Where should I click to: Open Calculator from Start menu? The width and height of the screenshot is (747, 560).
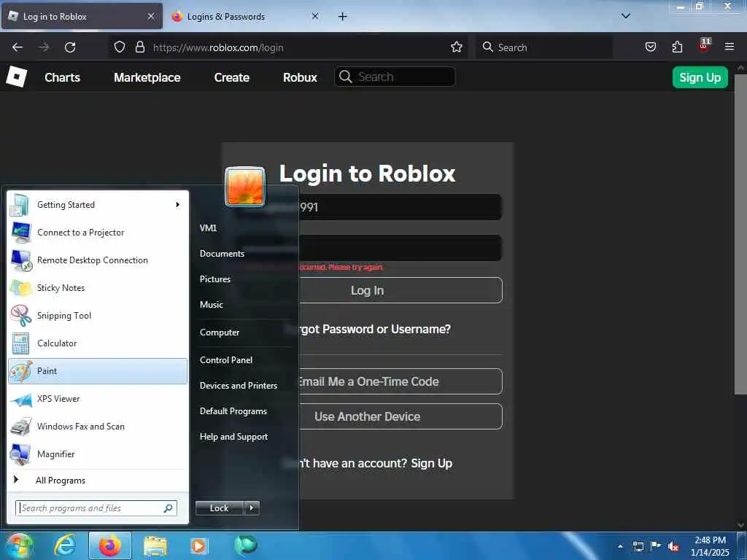(98, 343)
